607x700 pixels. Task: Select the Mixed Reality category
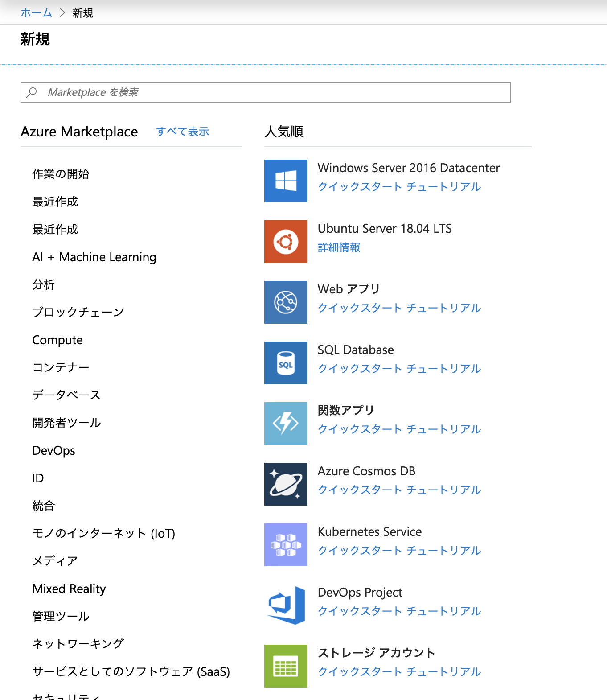[x=69, y=589]
